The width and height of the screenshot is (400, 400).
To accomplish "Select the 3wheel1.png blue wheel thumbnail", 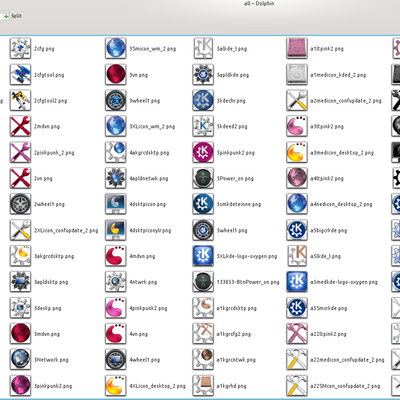I will pos(116,100).
